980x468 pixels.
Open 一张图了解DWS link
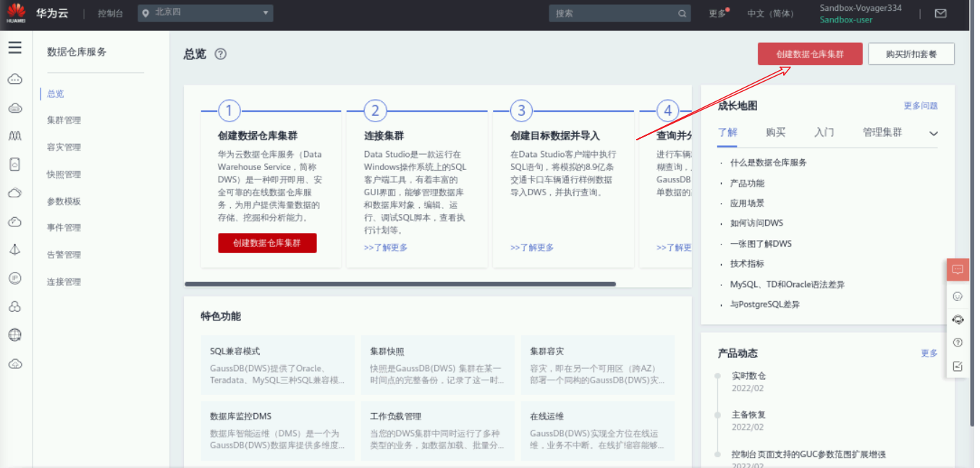[761, 244]
